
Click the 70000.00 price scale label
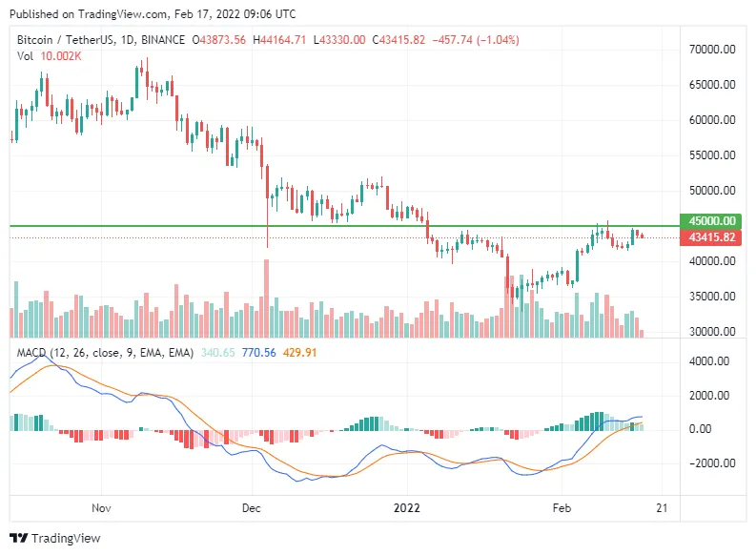pyautogui.click(x=712, y=50)
